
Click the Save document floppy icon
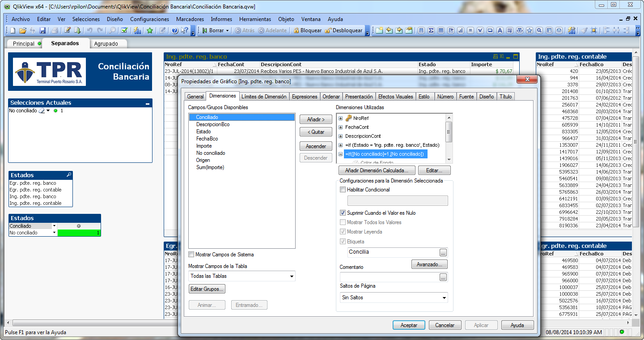click(42, 30)
